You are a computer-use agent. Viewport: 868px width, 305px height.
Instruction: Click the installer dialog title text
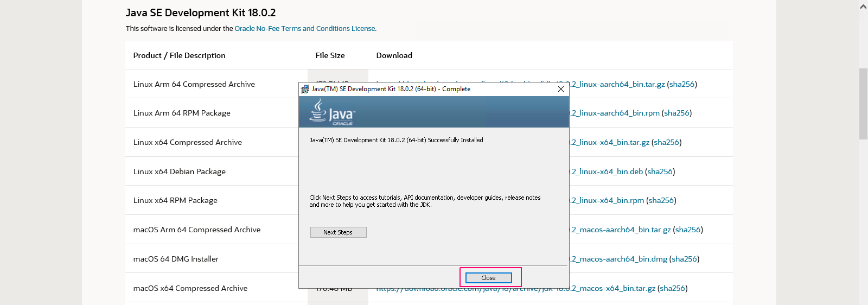pos(391,89)
